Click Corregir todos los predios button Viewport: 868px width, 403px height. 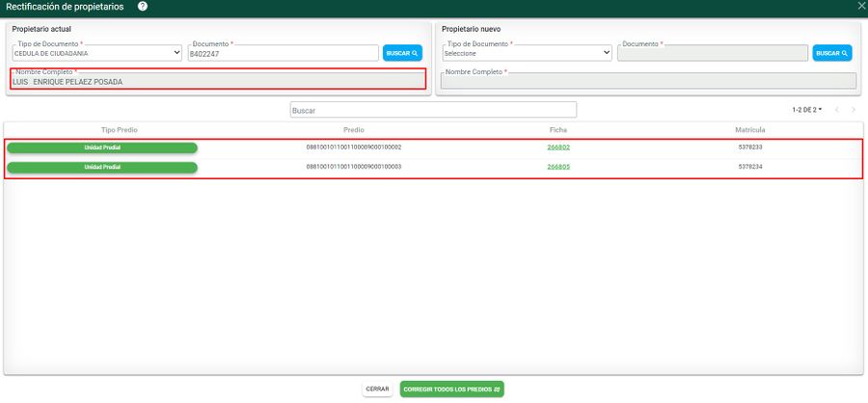pyautogui.click(x=451, y=390)
